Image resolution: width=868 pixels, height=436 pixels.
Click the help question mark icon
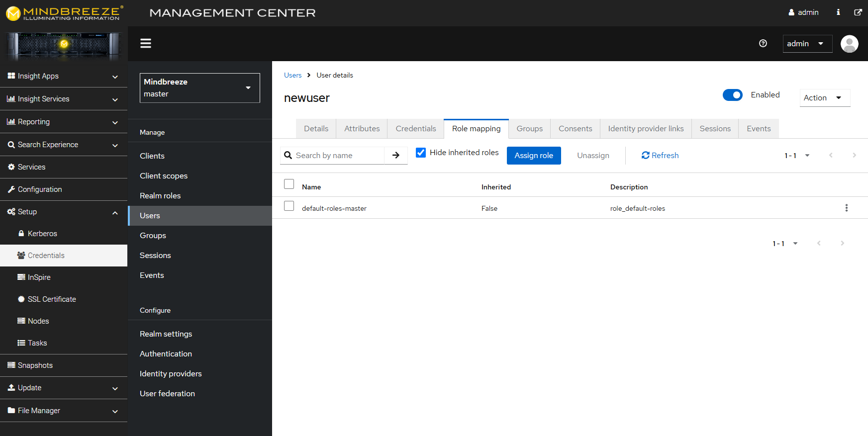[x=763, y=43]
